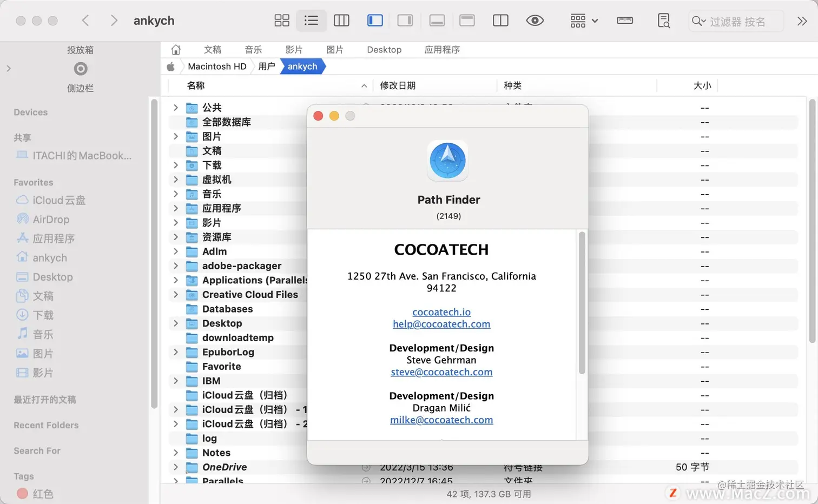
Task: Open the 文稿 favorites bar item
Action: point(213,49)
